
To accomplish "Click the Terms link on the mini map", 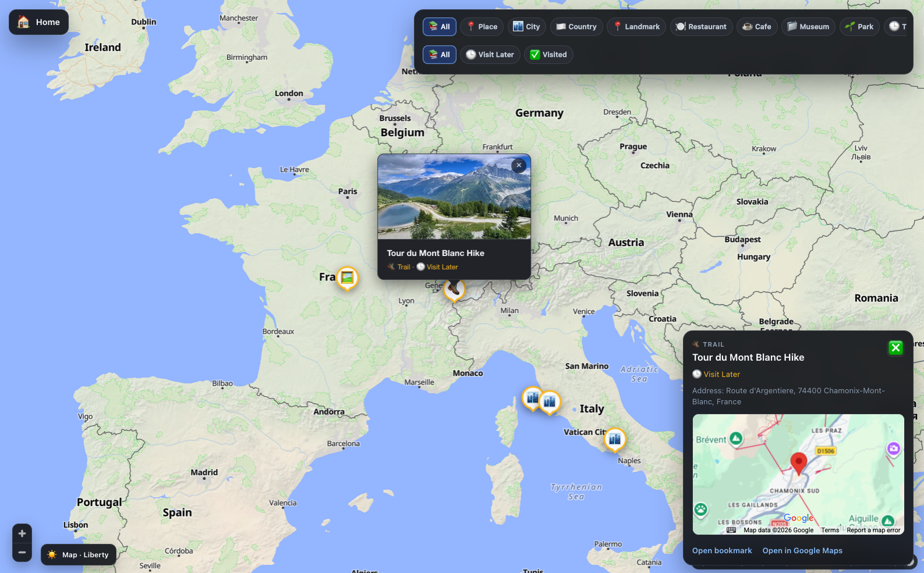I will click(830, 530).
